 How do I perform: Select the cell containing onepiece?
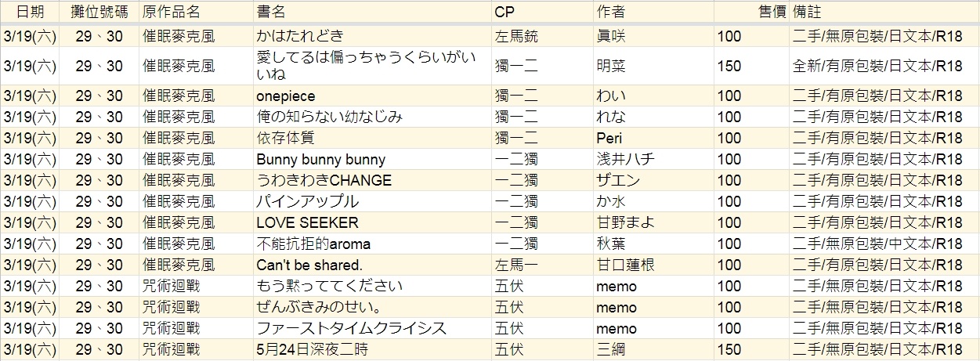[x=372, y=96]
